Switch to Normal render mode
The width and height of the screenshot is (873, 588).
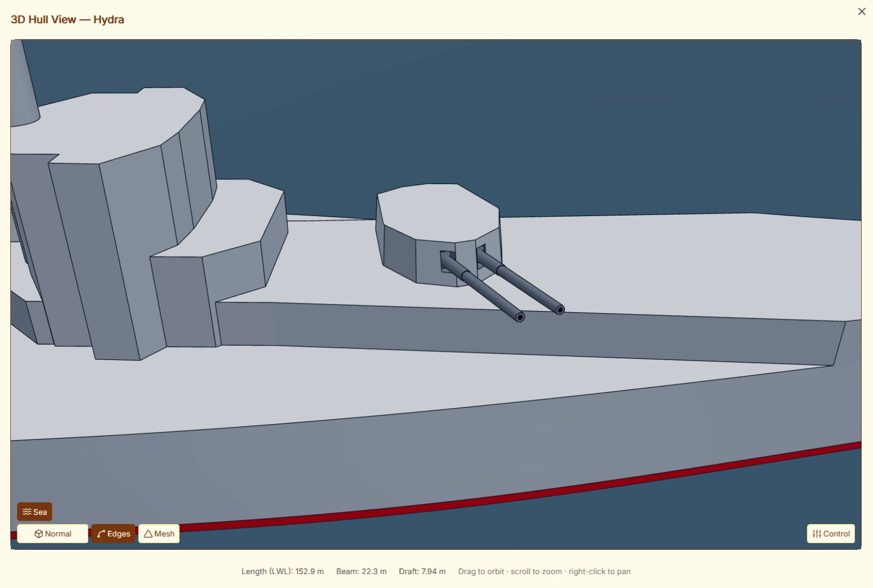(x=53, y=533)
